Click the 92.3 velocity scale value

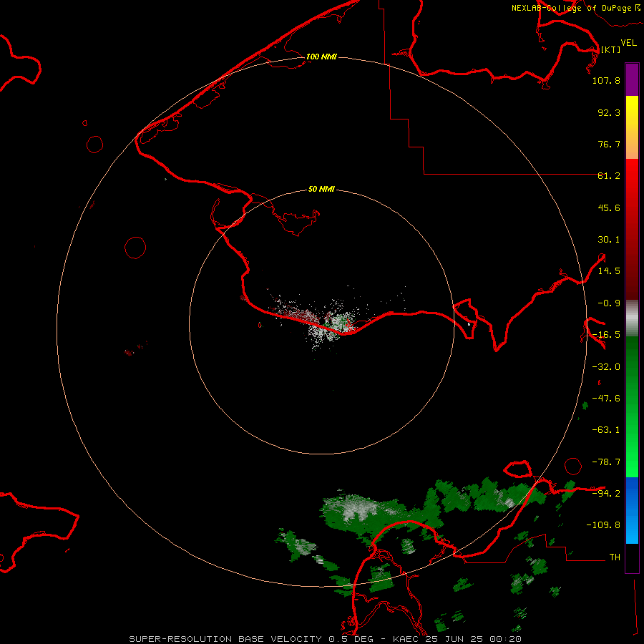tap(609, 112)
